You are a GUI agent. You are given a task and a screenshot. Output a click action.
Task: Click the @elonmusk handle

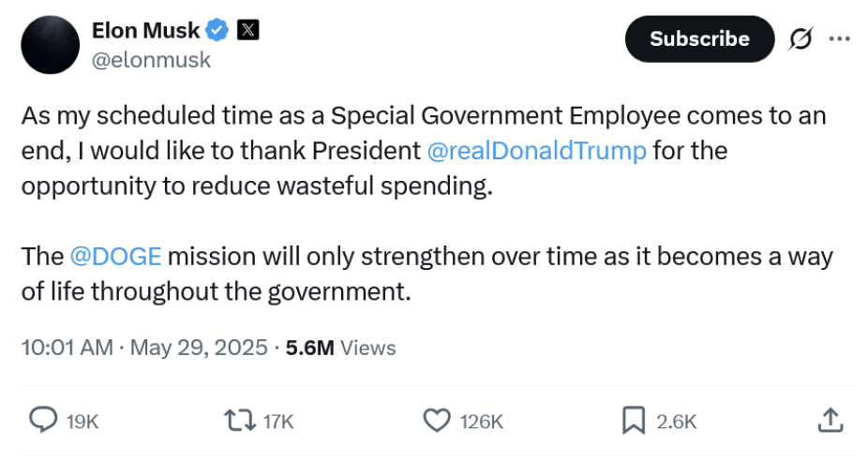pyautogui.click(x=151, y=60)
